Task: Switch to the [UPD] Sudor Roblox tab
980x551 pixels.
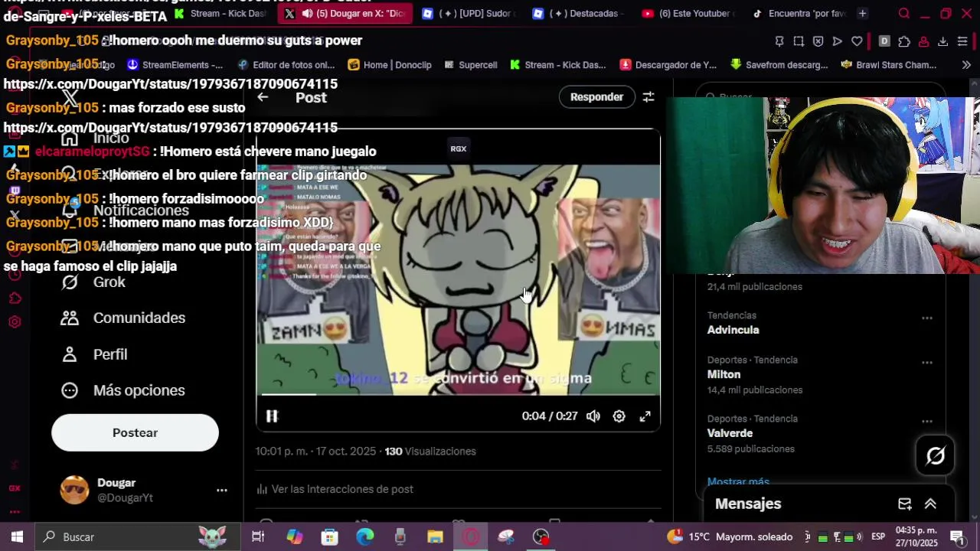Action: point(469,13)
